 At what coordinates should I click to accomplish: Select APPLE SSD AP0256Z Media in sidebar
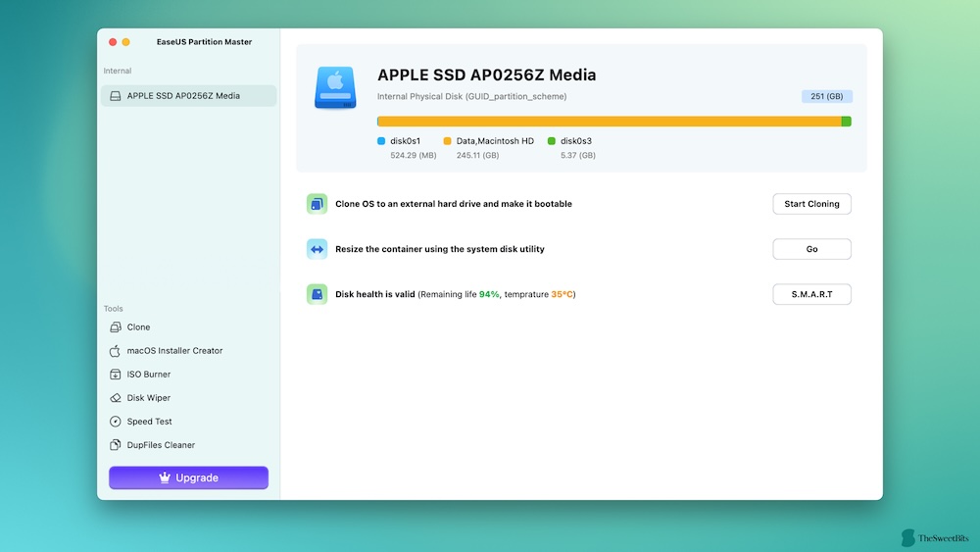189,96
